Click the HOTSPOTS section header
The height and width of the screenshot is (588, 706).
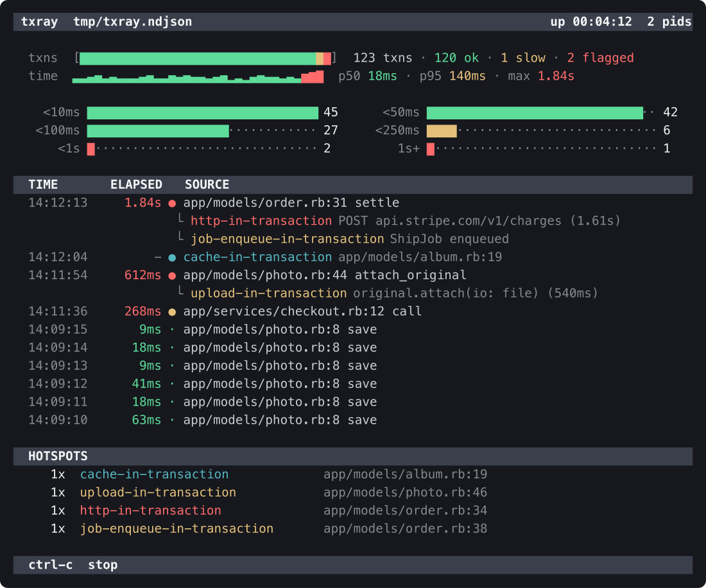[58, 456]
